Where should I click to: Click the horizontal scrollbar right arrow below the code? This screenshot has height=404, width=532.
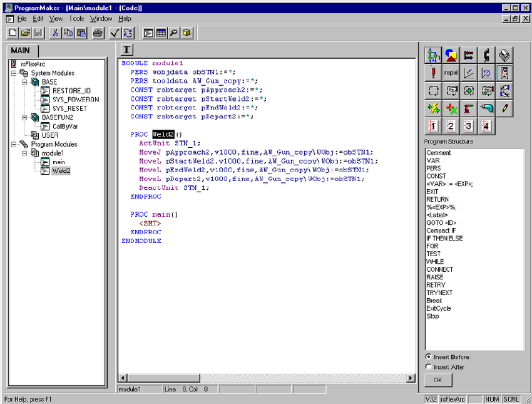pyautogui.click(x=411, y=378)
